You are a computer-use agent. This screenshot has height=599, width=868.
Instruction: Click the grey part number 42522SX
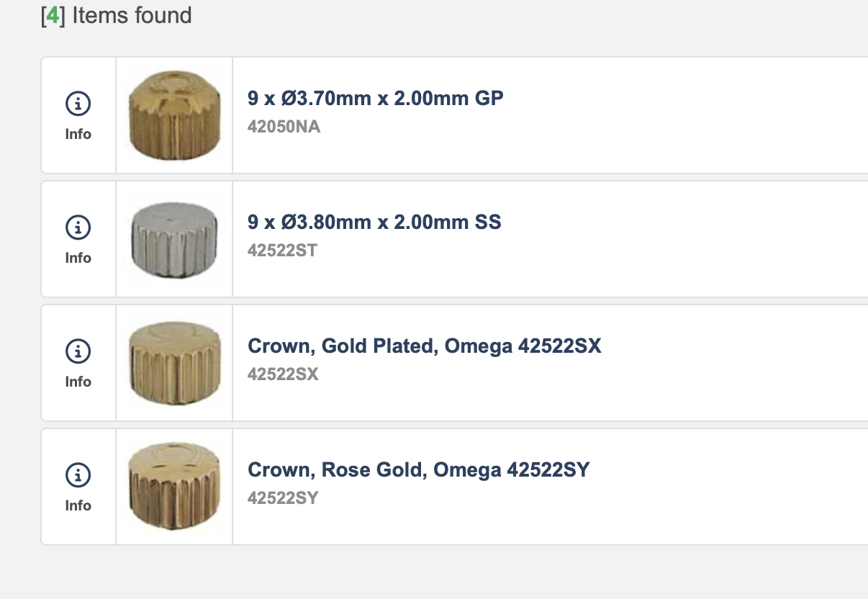(x=282, y=374)
